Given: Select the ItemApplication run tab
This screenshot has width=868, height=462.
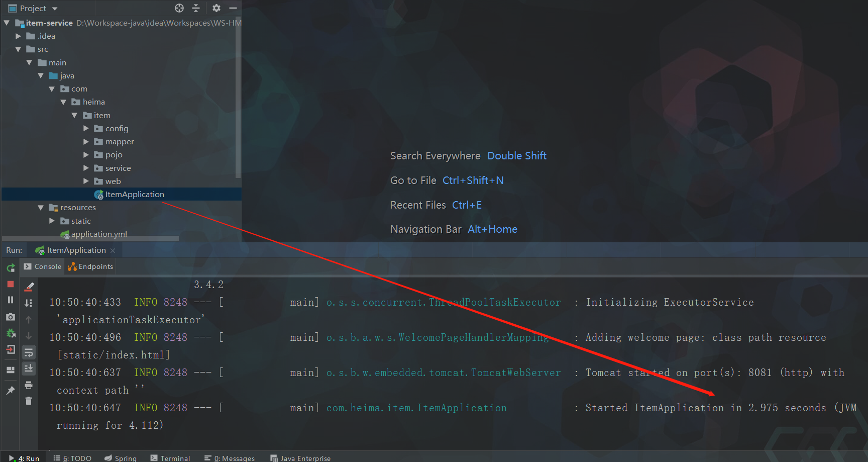Looking at the screenshot, I should click(x=76, y=250).
